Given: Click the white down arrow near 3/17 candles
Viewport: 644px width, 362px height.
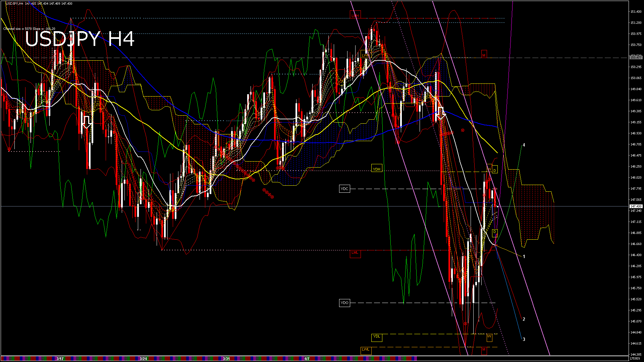Looking at the screenshot, I should click(x=87, y=122).
